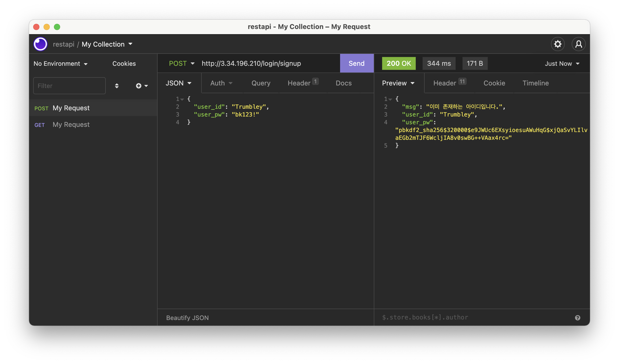Collapse the response JSON fold arrow on line 1
The image size is (619, 364).
[390, 99]
